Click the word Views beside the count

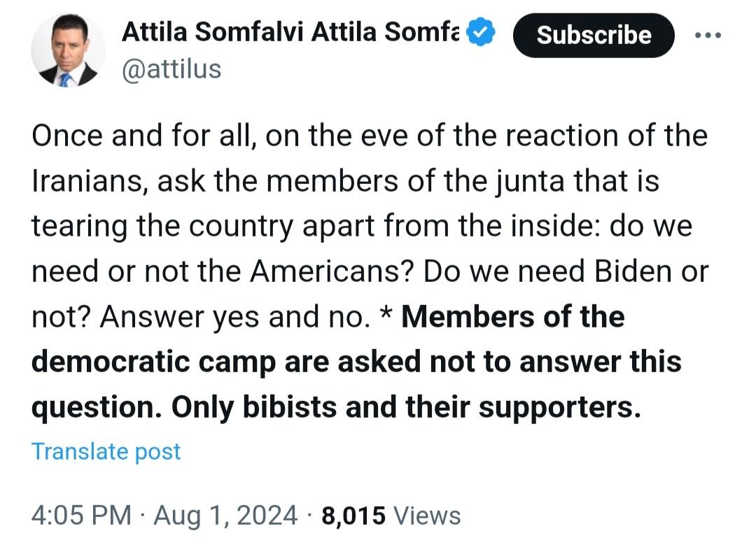tap(427, 516)
